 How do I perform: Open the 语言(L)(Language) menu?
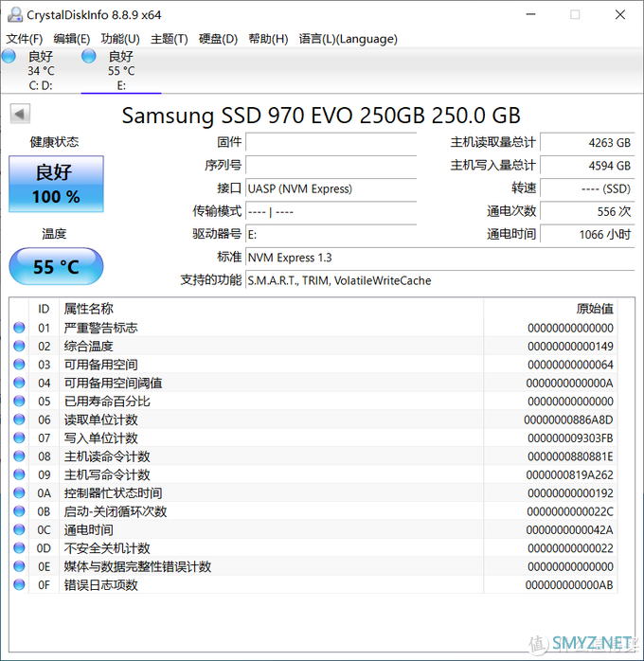349,39
